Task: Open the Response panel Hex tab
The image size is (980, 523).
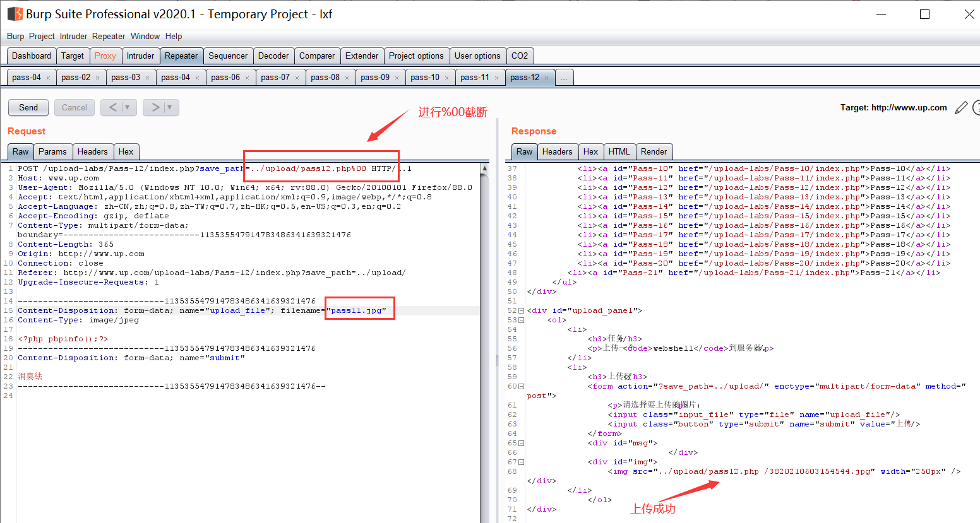Action: click(591, 151)
